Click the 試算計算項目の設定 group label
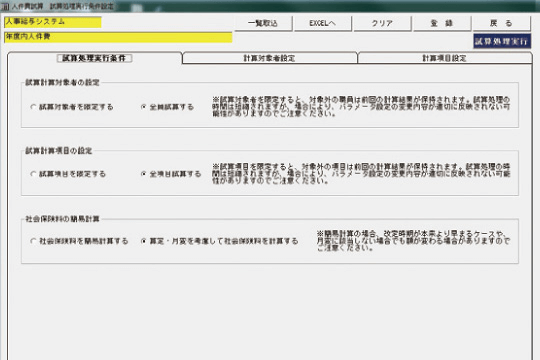The image size is (540, 360). [59, 151]
